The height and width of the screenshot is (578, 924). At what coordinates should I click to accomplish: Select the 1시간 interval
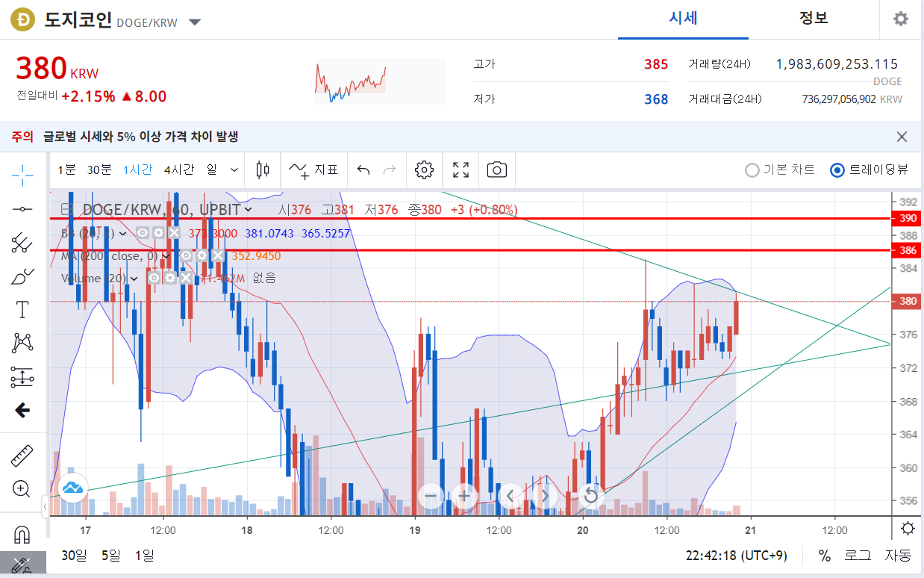tap(138, 170)
